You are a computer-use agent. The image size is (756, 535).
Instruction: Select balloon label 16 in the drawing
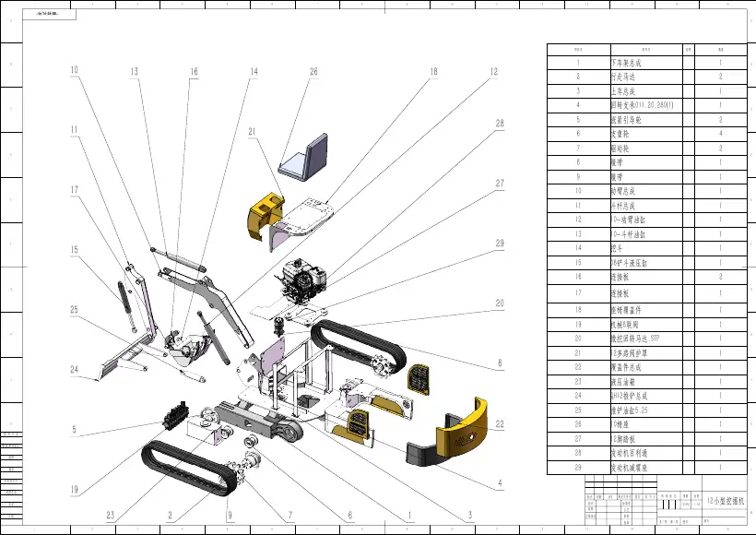194,72
